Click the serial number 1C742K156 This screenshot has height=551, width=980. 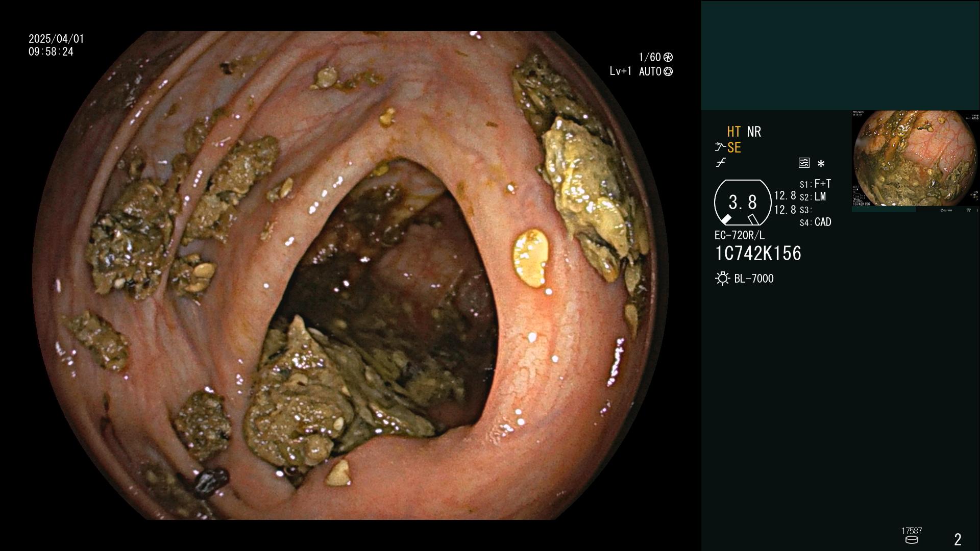point(758,254)
